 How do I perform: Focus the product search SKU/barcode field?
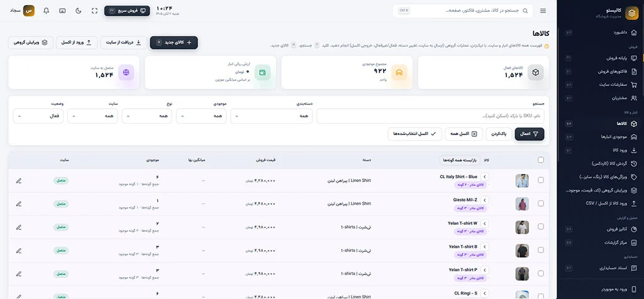(x=430, y=116)
